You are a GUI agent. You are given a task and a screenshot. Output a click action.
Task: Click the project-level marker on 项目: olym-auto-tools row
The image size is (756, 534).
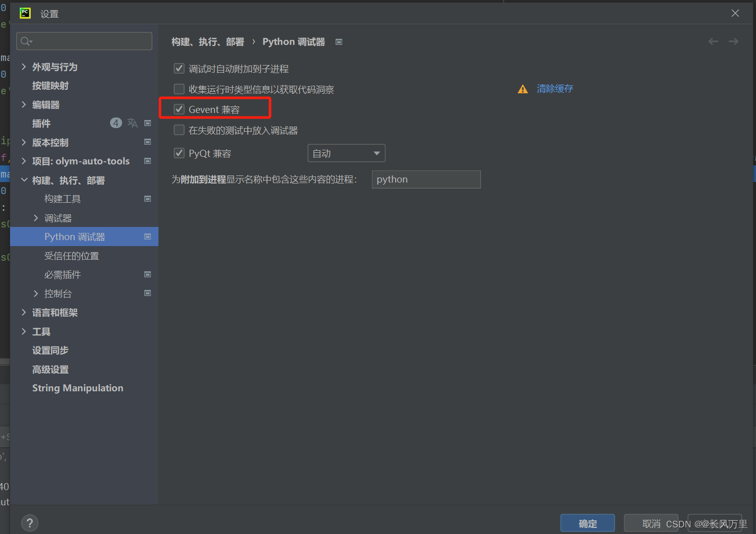[x=148, y=161]
